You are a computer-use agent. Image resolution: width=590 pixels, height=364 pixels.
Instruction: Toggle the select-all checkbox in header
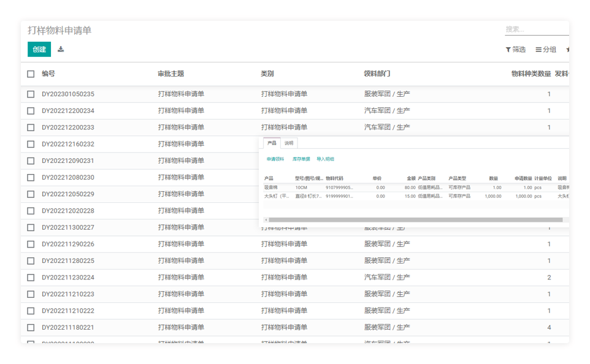click(31, 74)
